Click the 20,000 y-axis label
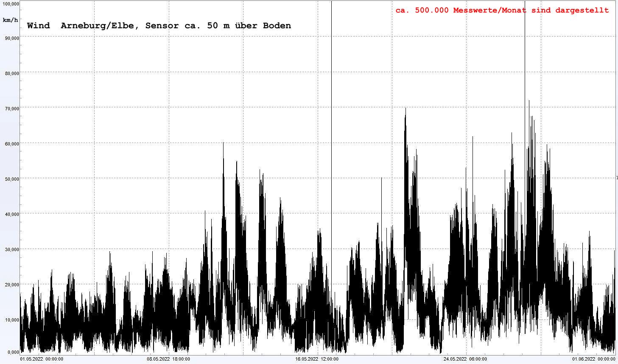This screenshot has height=364, width=618. [x=11, y=285]
